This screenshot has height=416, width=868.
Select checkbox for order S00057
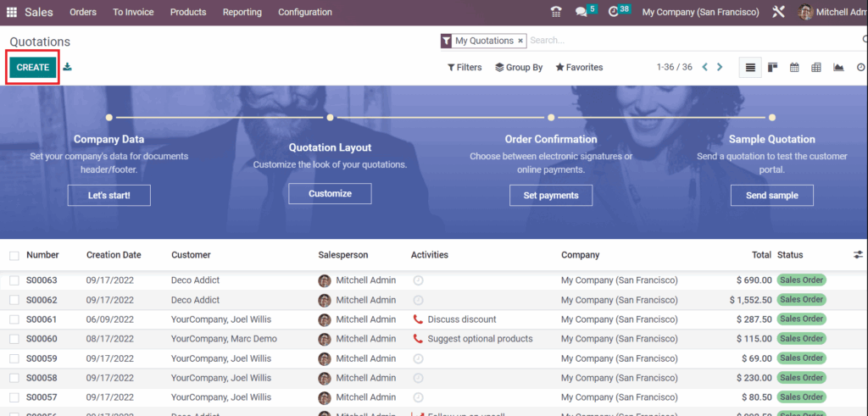click(14, 397)
